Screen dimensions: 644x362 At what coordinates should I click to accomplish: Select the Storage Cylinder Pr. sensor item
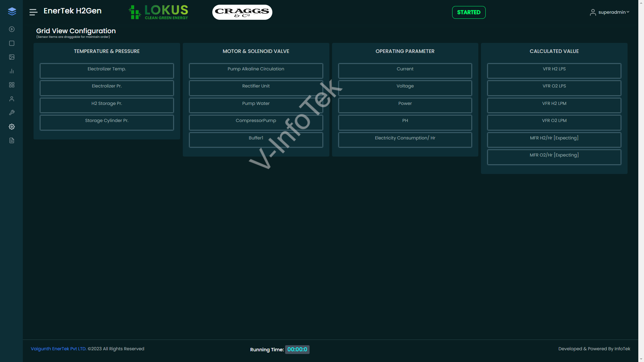pyautogui.click(x=107, y=123)
